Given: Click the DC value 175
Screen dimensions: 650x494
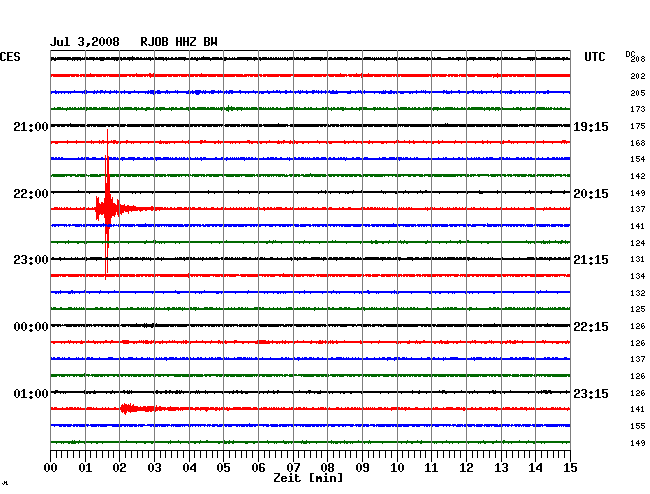Looking at the screenshot, I should [638, 126].
